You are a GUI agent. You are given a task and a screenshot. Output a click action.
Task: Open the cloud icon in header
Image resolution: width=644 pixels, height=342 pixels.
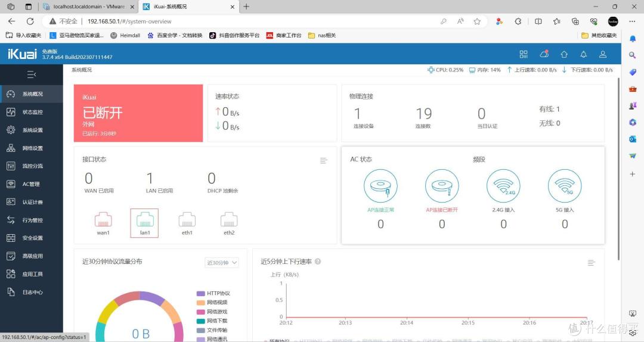tap(544, 54)
